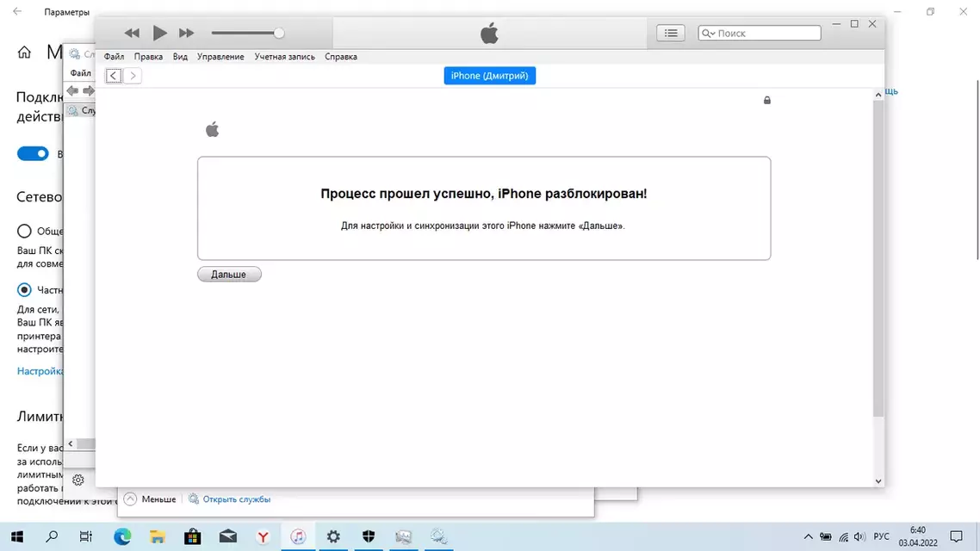Open the Windows Start menu

point(17,536)
